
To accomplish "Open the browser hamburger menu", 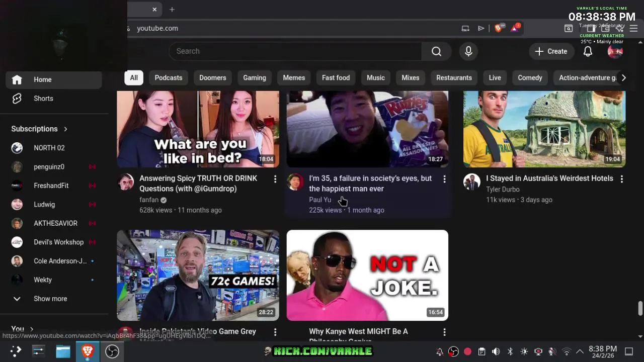I will click(x=633, y=29).
